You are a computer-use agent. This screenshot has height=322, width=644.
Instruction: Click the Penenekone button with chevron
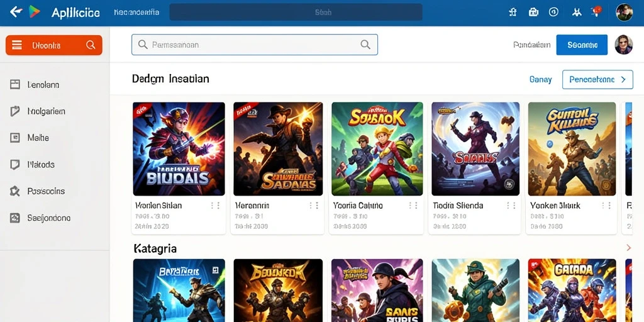(x=597, y=80)
